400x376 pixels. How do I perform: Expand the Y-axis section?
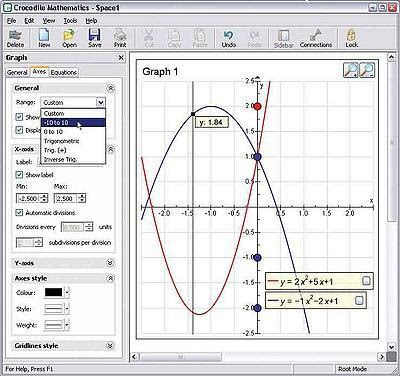[110, 263]
